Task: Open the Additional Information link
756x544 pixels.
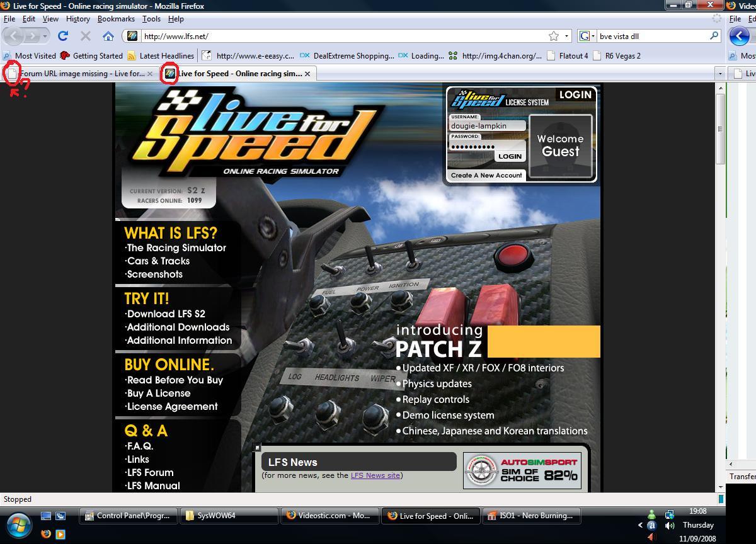Action: tap(178, 341)
